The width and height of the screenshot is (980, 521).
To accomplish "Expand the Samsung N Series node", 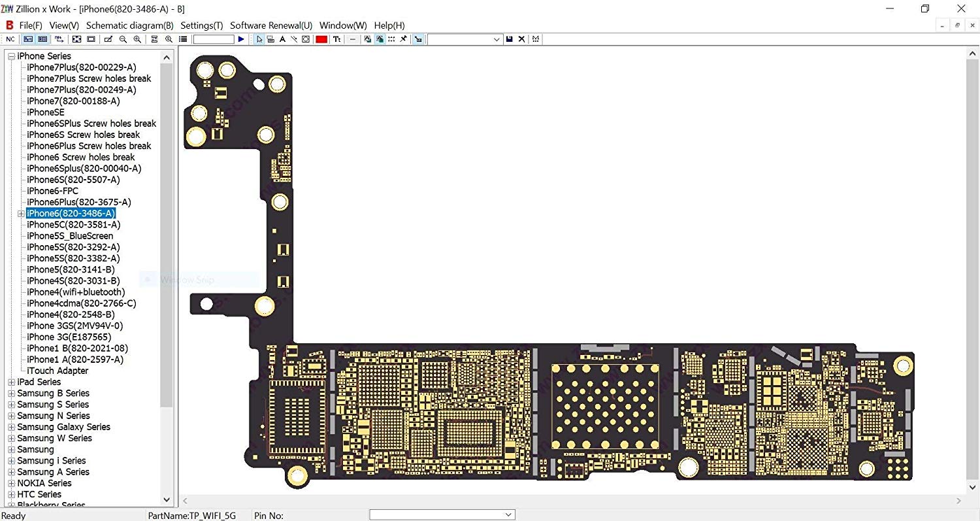I will [11, 416].
